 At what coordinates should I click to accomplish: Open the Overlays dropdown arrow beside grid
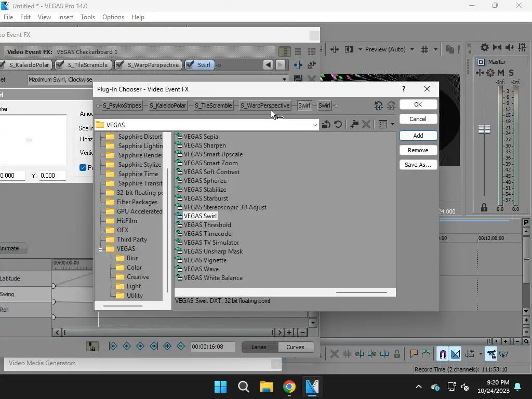pos(435,49)
